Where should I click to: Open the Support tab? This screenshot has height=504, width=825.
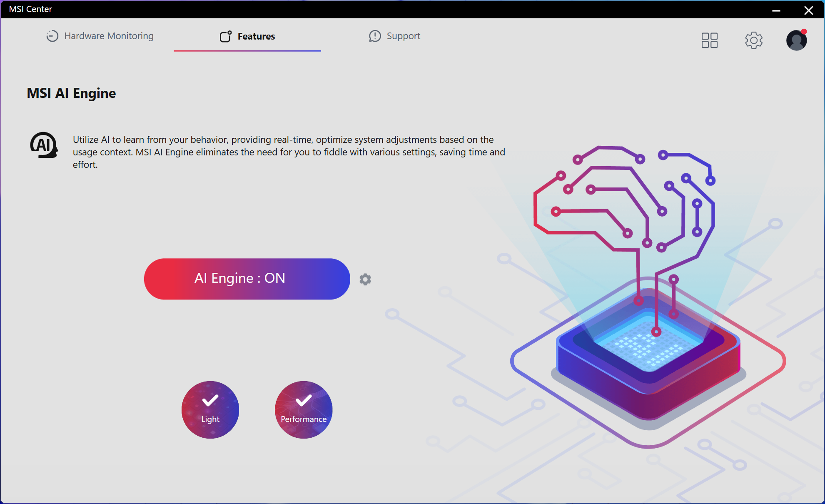(x=394, y=36)
